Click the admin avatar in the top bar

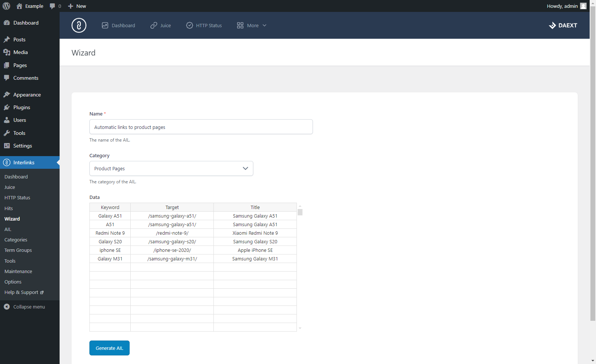tap(583, 6)
